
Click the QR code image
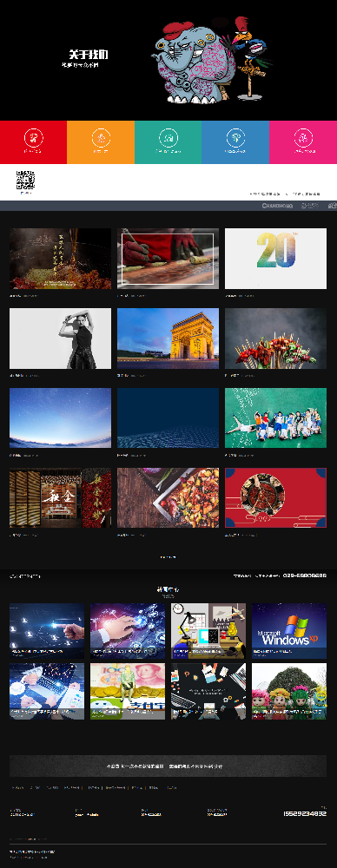25,180
